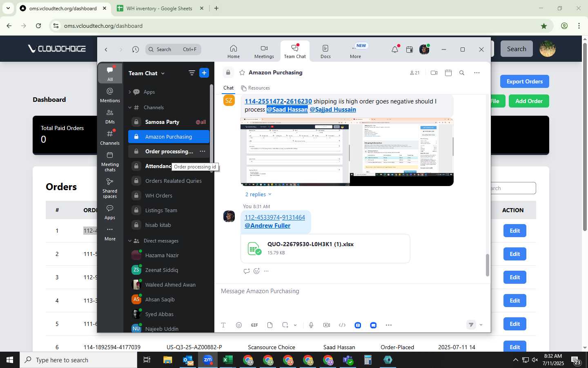
Task: Open order link 112-4533974-9131464
Action: pos(275,218)
